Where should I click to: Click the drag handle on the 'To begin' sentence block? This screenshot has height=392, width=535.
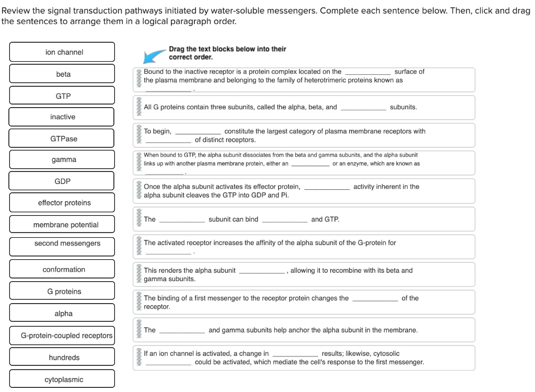pyautogui.click(x=138, y=135)
